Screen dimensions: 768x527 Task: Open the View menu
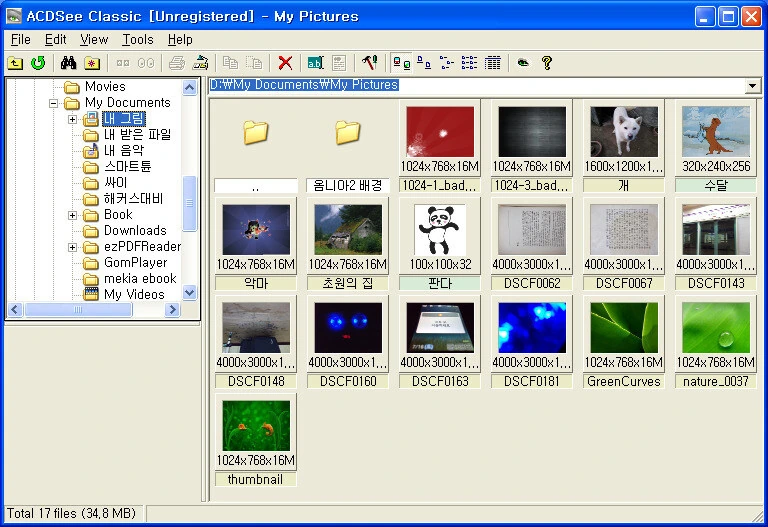(x=94, y=40)
